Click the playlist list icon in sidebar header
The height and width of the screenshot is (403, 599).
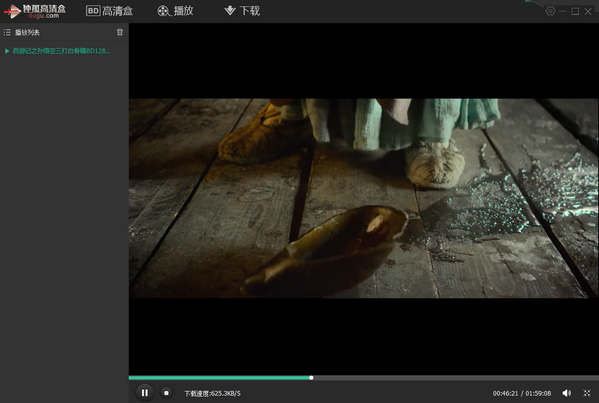(x=7, y=32)
